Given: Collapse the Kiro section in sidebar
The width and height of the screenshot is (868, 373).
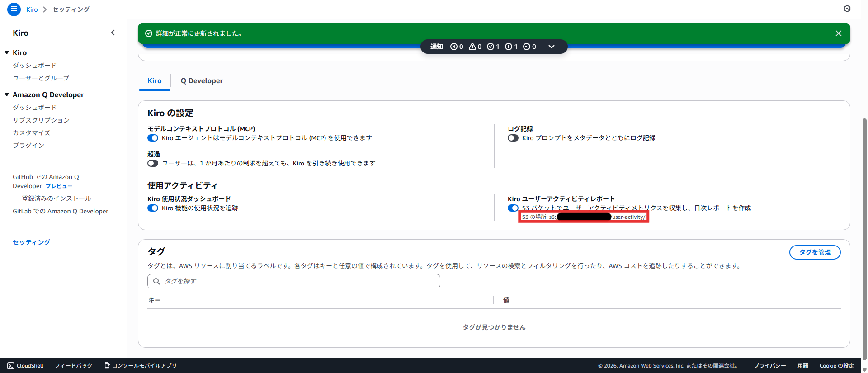Looking at the screenshot, I should tap(7, 52).
